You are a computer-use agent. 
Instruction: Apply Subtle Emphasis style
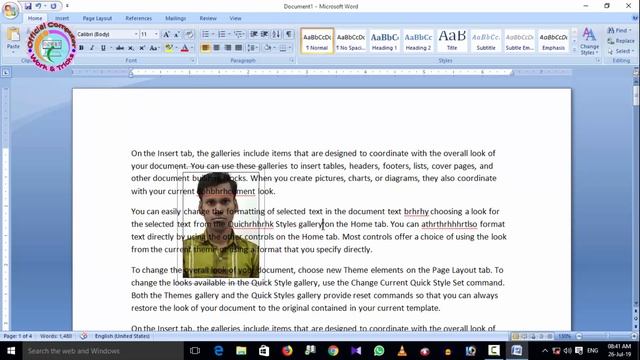point(520,41)
